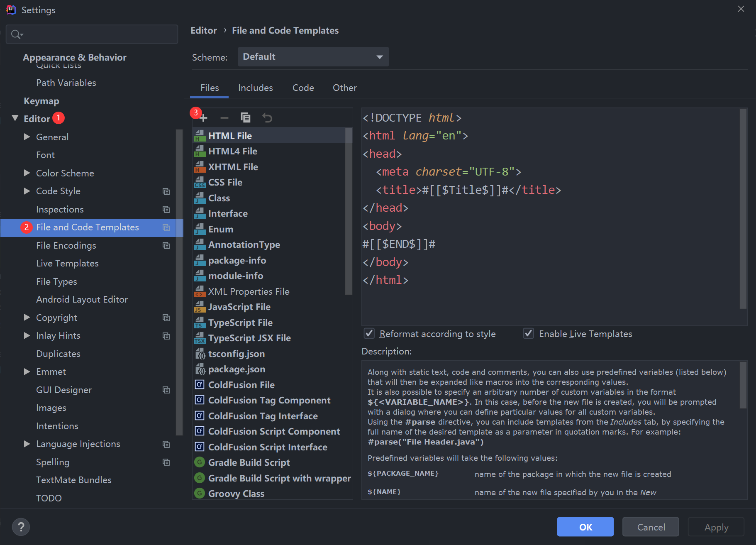Select the Enum template
This screenshot has width=756, height=545.
(269, 229)
